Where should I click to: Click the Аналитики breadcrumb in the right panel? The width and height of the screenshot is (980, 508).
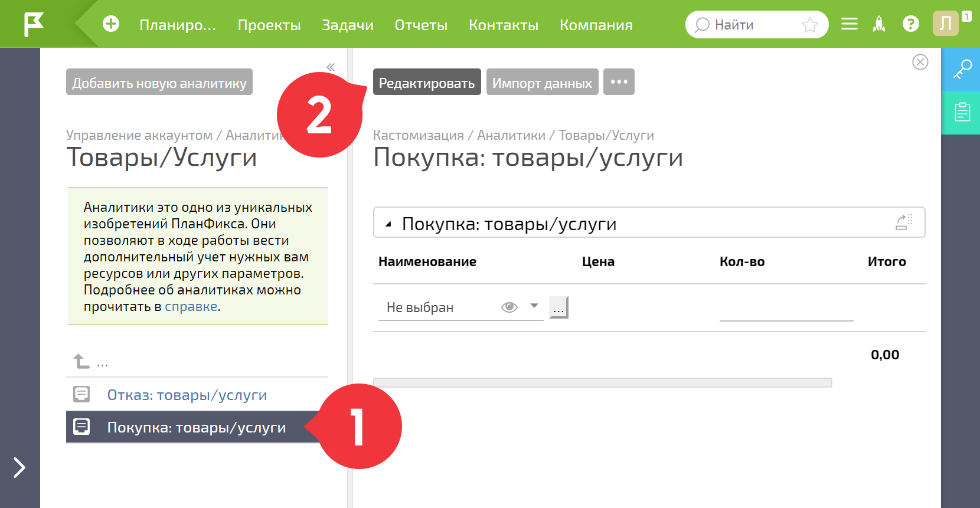point(511,135)
